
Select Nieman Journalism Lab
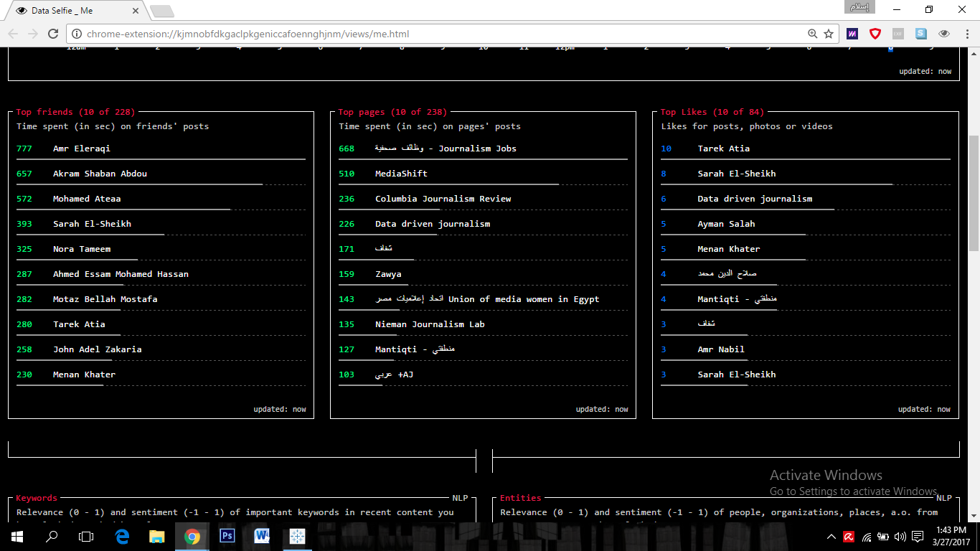(x=430, y=324)
